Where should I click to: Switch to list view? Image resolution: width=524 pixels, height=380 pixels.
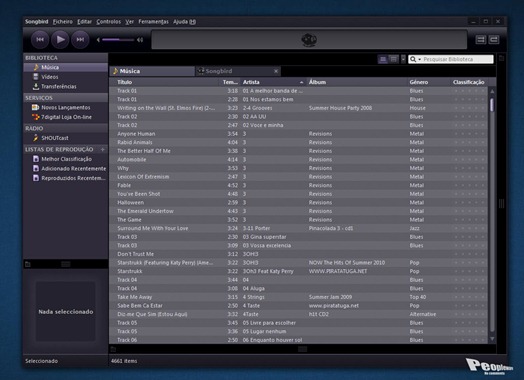(383, 59)
